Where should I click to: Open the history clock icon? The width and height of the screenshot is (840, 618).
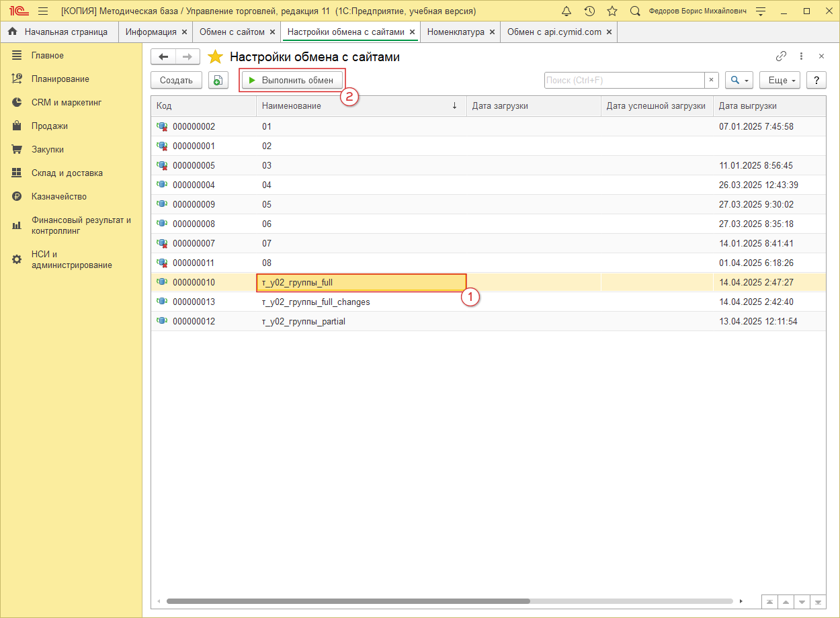pos(589,11)
